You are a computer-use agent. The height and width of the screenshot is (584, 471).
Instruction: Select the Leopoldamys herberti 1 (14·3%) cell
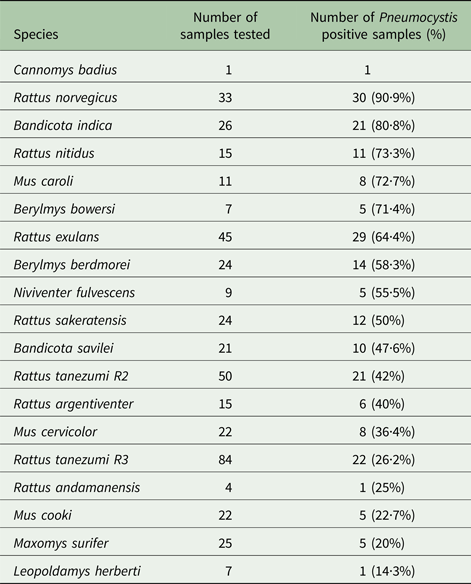tap(387, 571)
